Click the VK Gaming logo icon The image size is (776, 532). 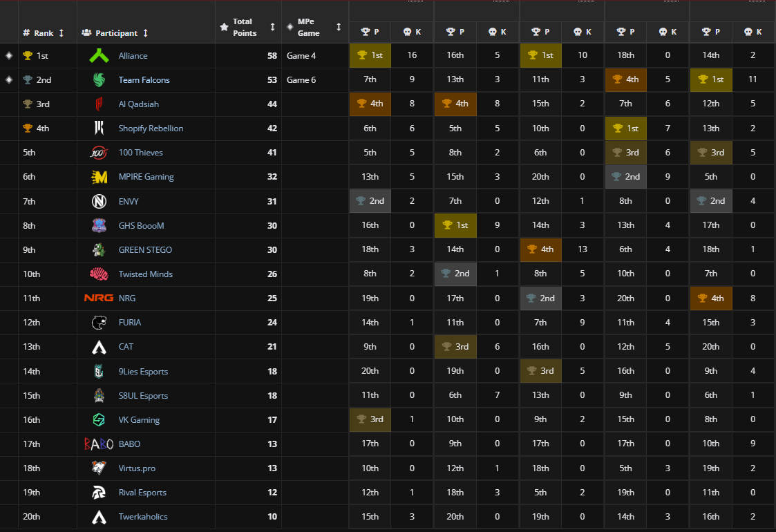click(99, 419)
